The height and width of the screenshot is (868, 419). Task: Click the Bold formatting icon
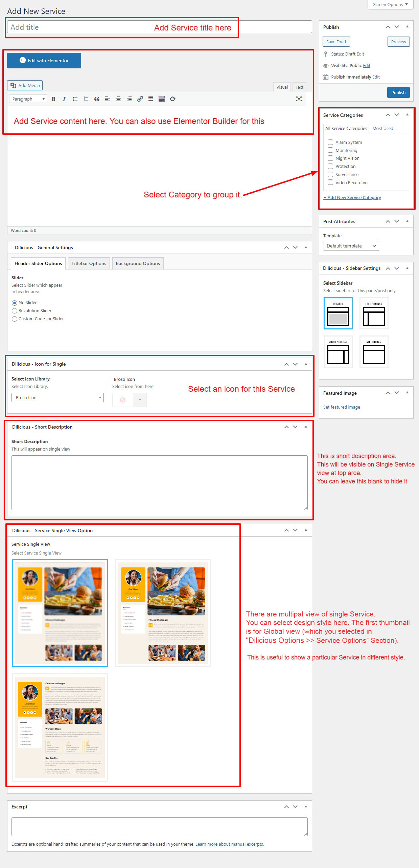tap(53, 99)
